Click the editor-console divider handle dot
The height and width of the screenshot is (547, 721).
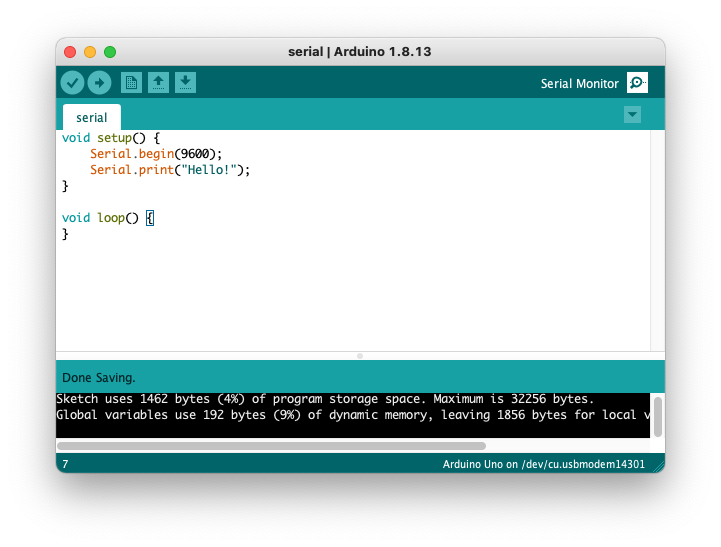360,356
